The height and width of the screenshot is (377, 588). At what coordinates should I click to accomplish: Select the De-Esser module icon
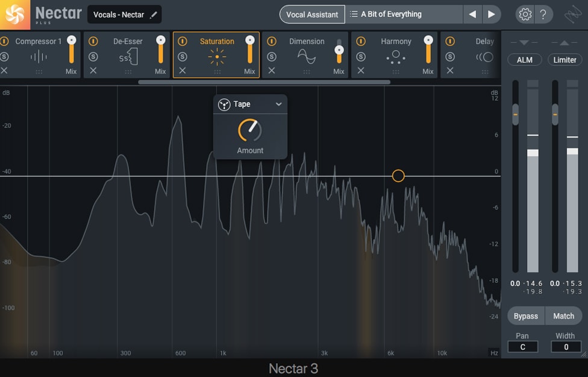click(129, 57)
